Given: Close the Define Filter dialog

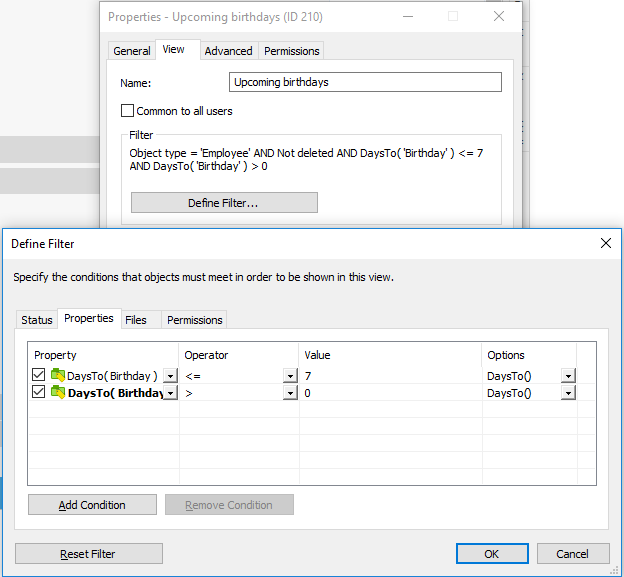Looking at the screenshot, I should 606,243.
